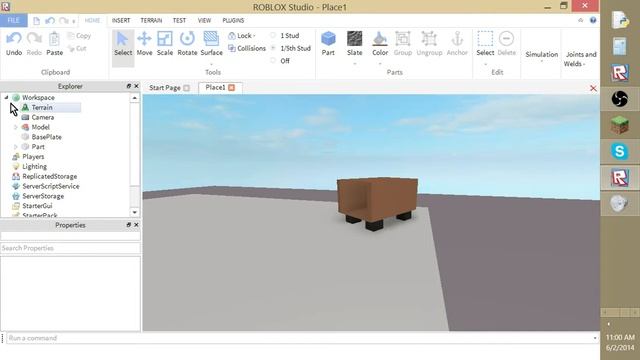640x360 pixels.
Task: Activate the Rotate tool
Action: pos(187,44)
